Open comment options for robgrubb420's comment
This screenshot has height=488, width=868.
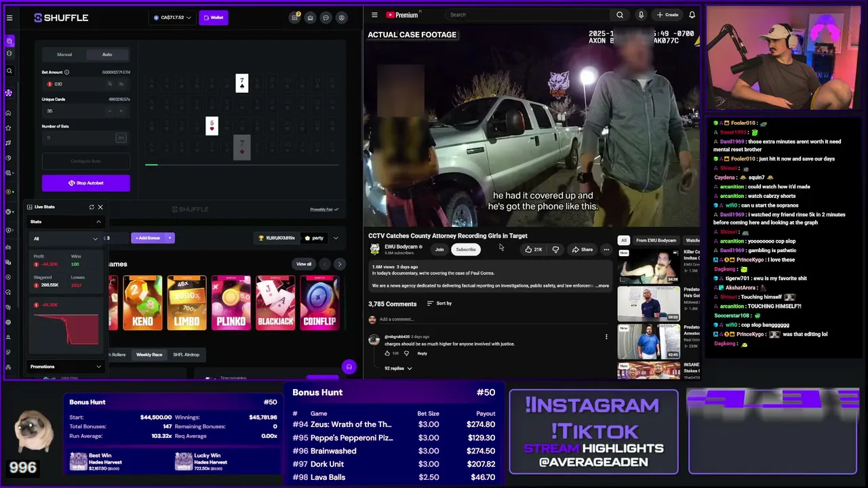pos(606,337)
